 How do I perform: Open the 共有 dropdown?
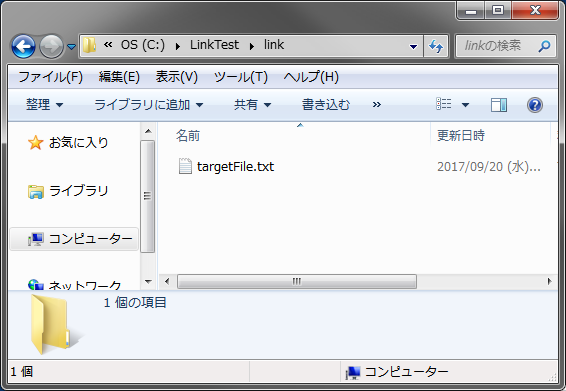tap(252, 105)
